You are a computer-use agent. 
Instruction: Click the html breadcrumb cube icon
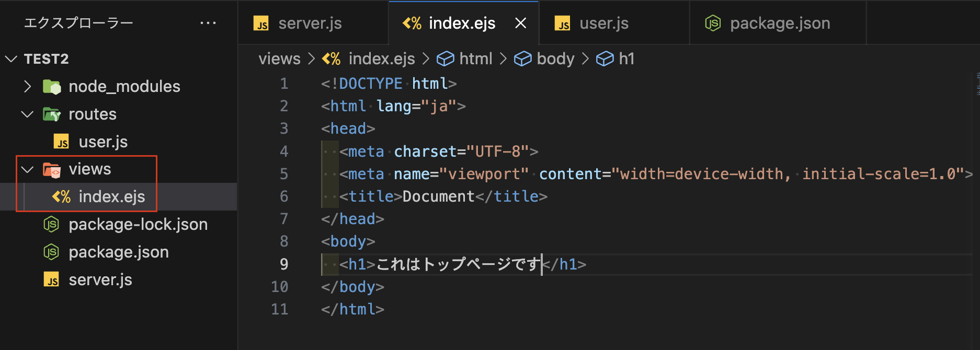point(445,59)
